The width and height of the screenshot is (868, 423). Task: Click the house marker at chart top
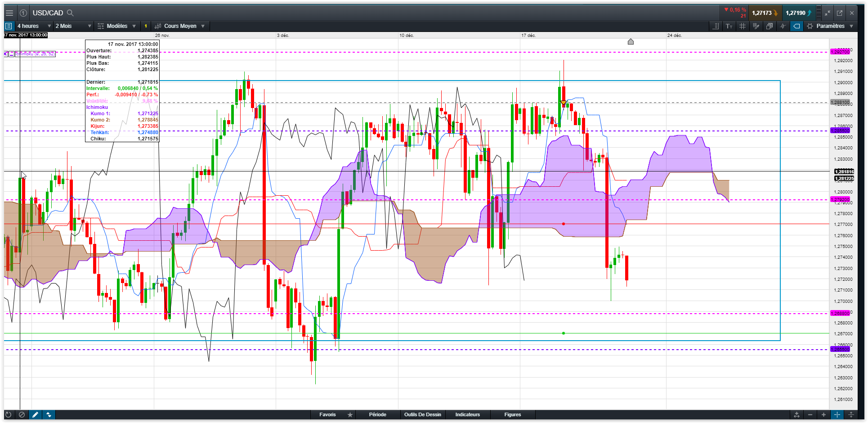click(631, 42)
